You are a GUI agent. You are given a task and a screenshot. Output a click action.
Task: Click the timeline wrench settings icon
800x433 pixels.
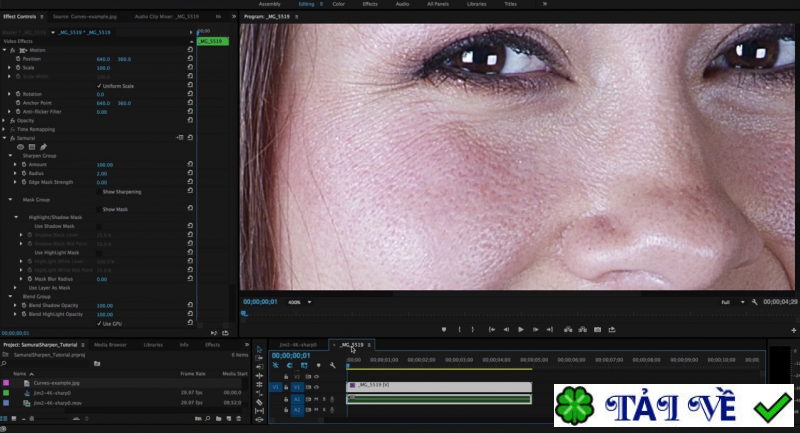332,365
